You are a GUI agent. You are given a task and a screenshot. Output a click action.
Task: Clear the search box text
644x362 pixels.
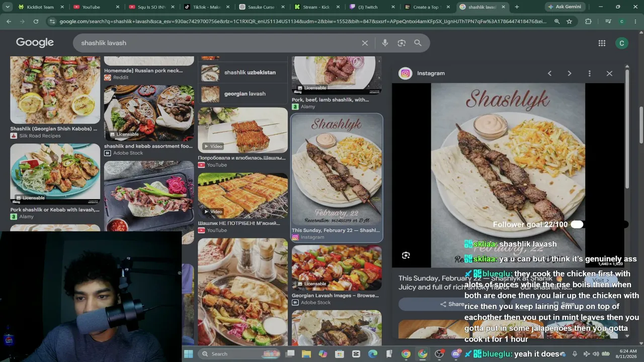[365, 43]
